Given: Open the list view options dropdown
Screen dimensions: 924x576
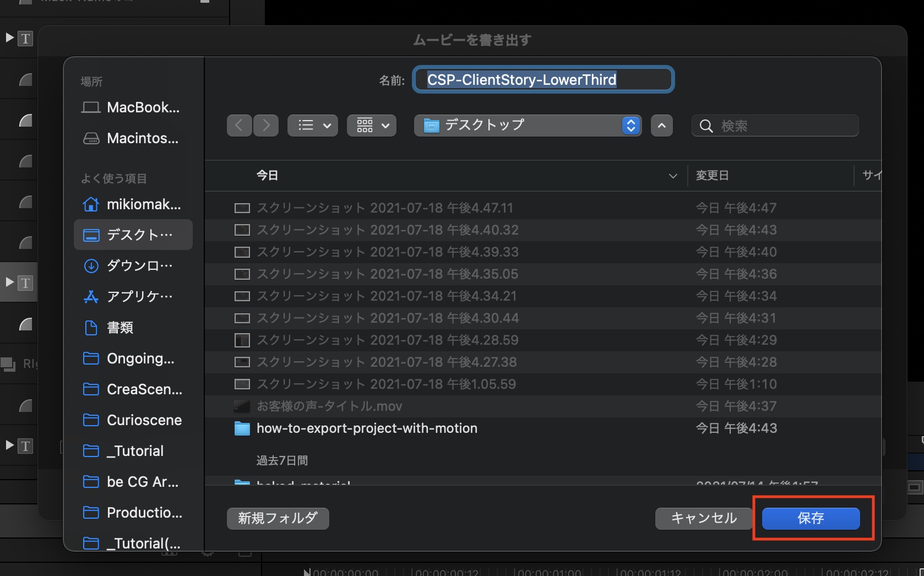Looking at the screenshot, I should pos(313,126).
